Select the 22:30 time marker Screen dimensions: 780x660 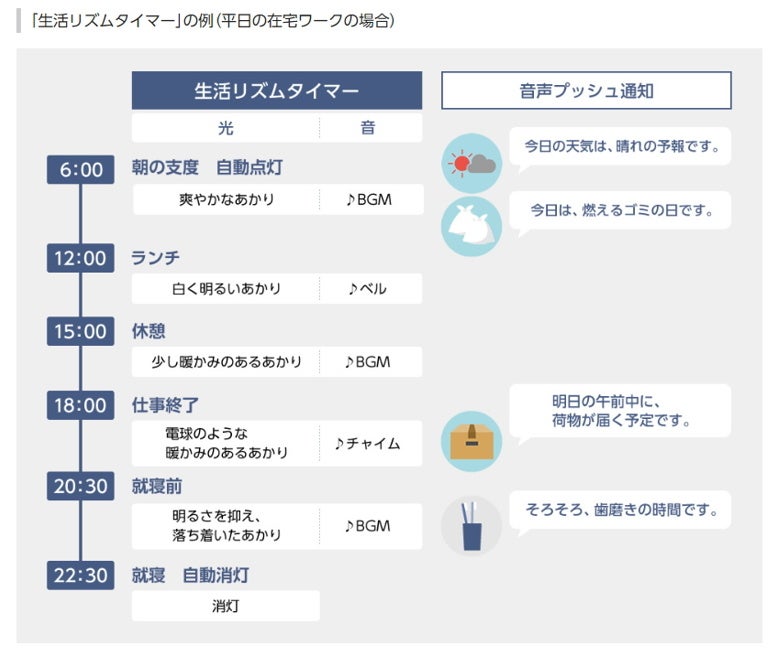point(81,575)
